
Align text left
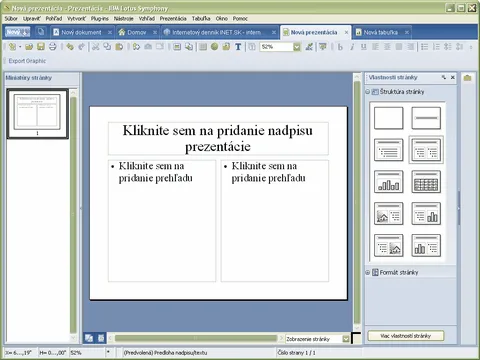point(375,47)
